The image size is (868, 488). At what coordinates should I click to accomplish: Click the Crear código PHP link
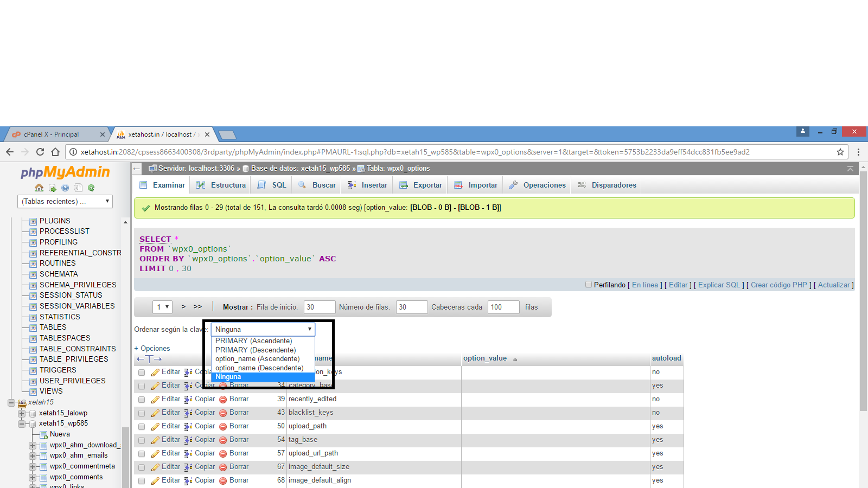pos(778,285)
